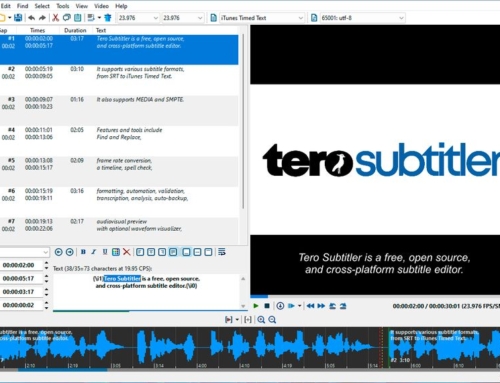Click the Times column header
This screenshot has width=500, height=383.
[x=37, y=30]
